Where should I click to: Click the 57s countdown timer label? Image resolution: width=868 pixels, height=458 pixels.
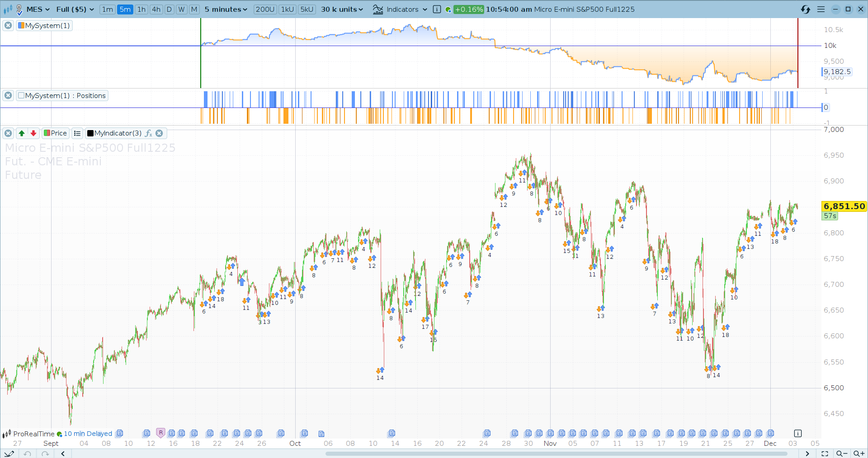(x=830, y=216)
